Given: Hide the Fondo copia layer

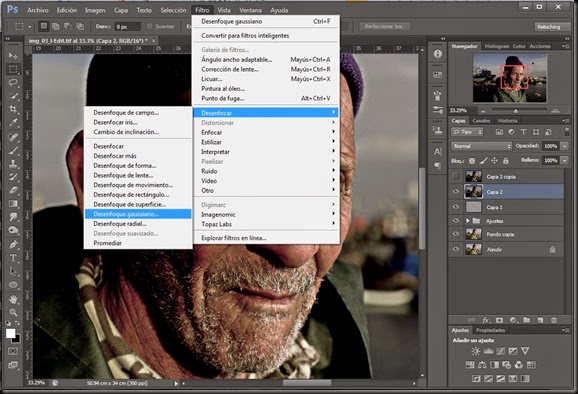Looking at the screenshot, I should [456, 234].
